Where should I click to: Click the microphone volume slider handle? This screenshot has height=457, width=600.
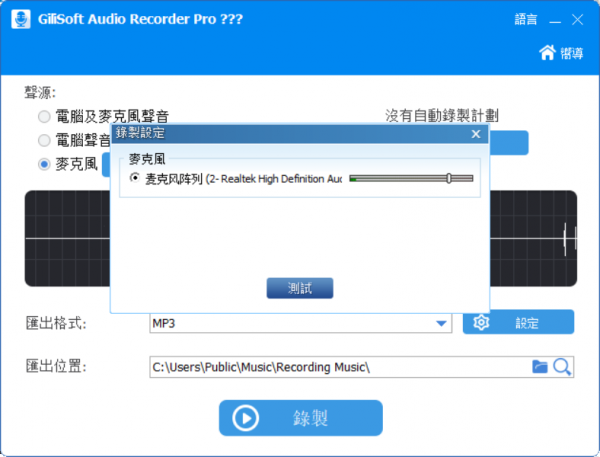pos(449,178)
